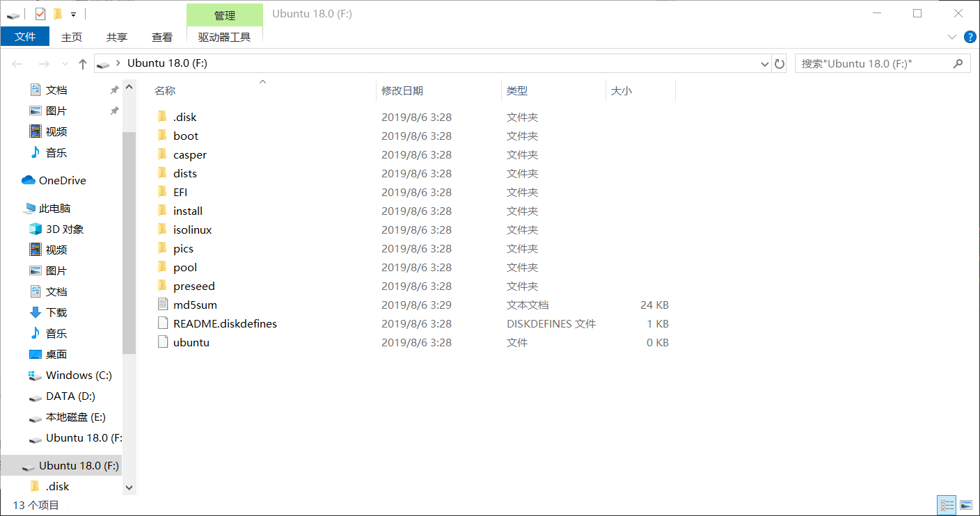Select the pool folder icon
Viewport: 980px width, 516px height.
click(x=162, y=267)
